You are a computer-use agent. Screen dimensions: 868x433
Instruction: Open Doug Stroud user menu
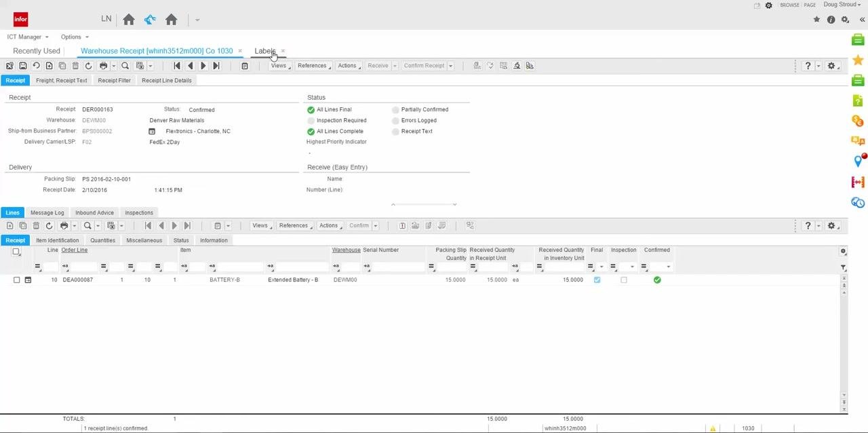click(x=842, y=5)
